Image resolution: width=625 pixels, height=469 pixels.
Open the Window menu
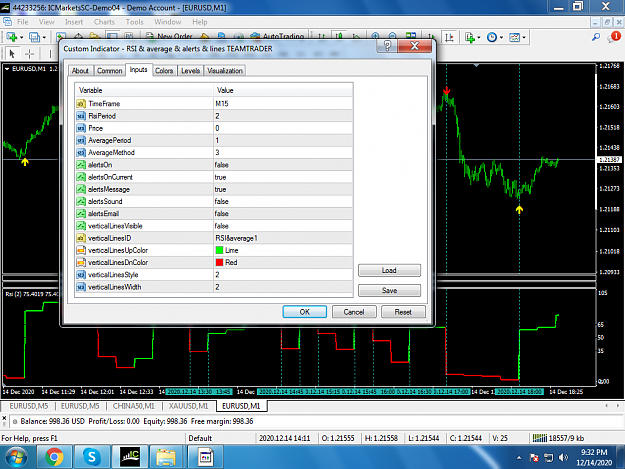coord(167,22)
